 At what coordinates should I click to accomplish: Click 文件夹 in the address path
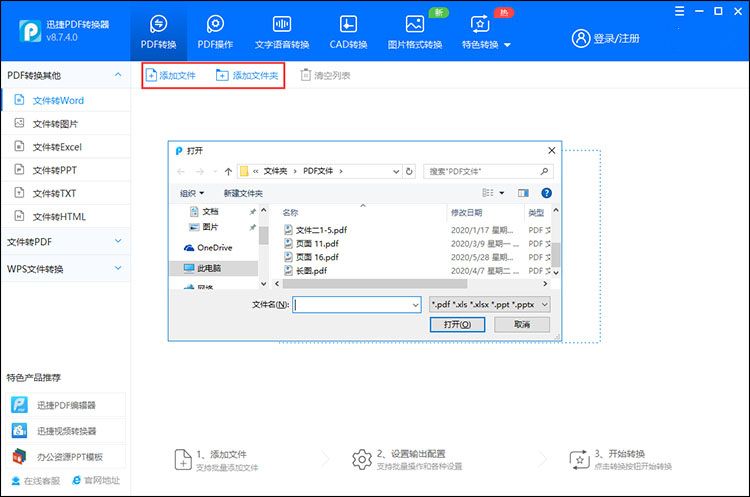[x=276, y=171]
